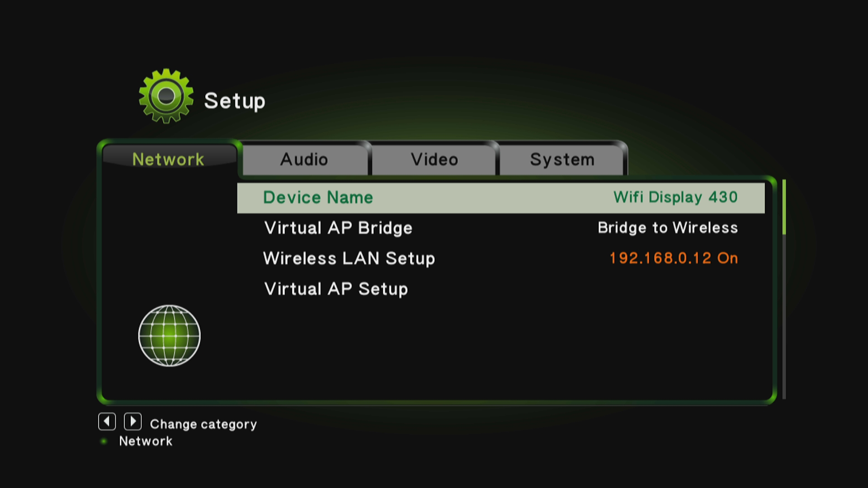Click the right arrow category button
Screen dimensions: 868x488
click(133, 422)
